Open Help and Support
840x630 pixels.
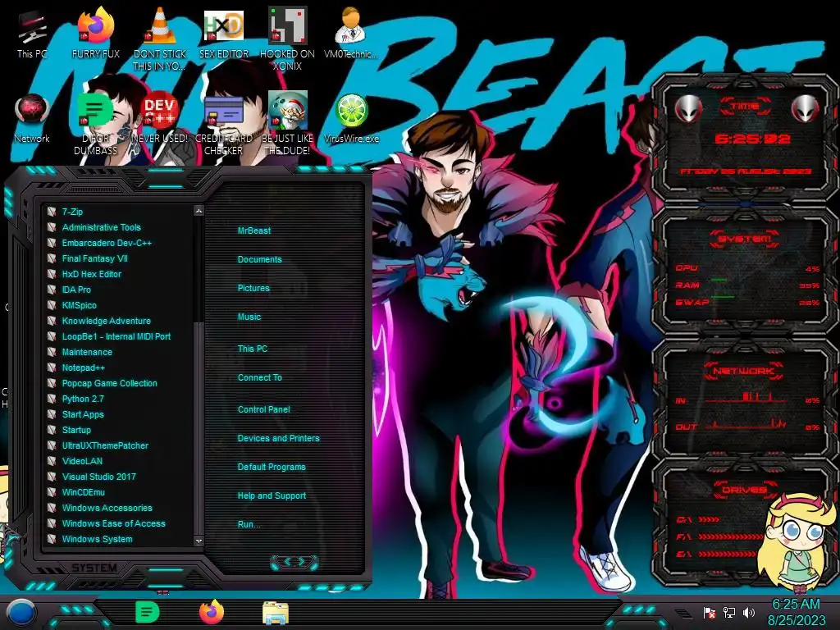pos(272,496)
